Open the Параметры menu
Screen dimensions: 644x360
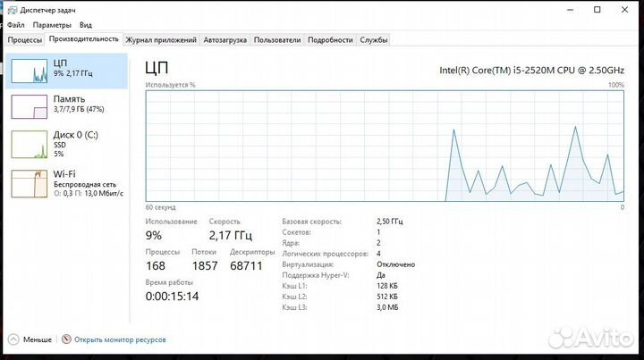(52, 25)
